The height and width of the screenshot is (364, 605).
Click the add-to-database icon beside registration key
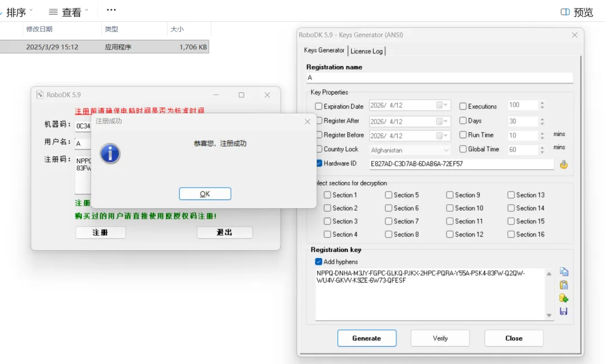(564, 298)
